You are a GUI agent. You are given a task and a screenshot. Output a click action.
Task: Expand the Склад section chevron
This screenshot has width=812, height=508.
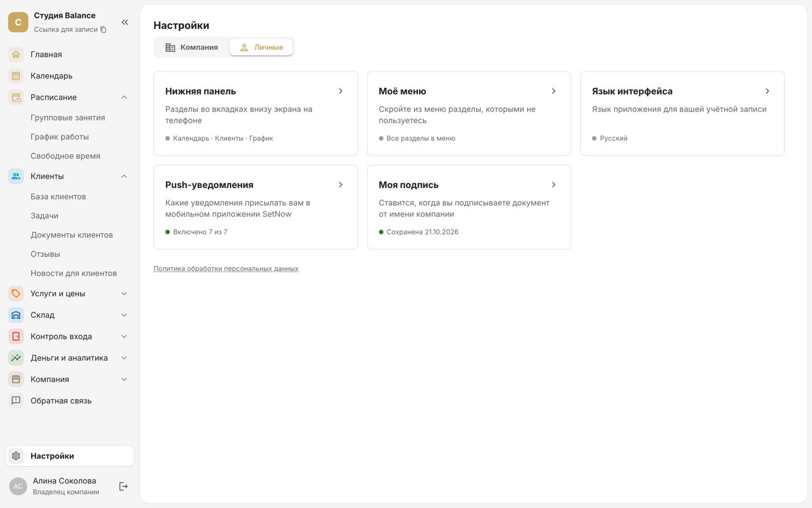tap(124, 315)
